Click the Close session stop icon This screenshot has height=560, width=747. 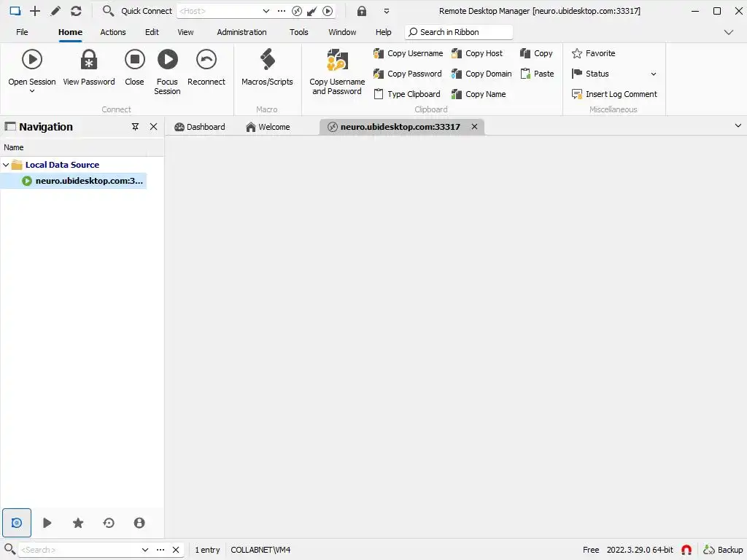[x=134, y=60]
